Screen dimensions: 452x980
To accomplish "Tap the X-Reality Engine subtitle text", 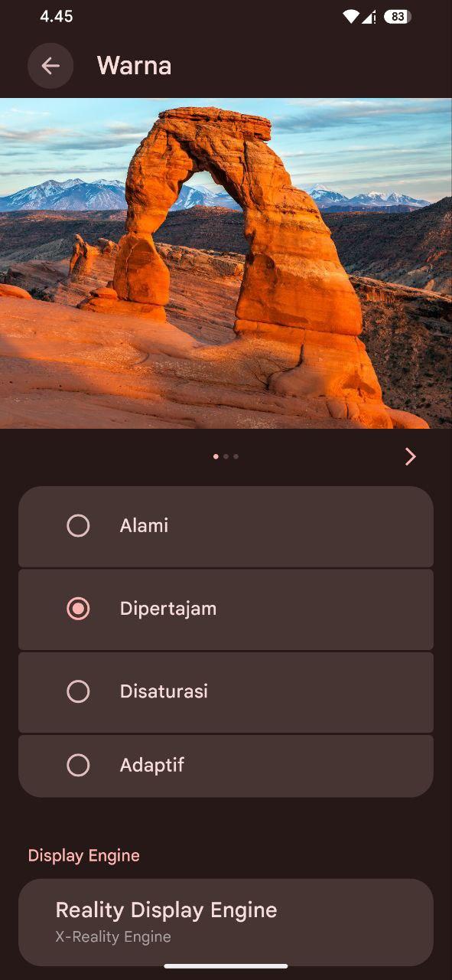I will pyautogui.click(x=113, y=936).
